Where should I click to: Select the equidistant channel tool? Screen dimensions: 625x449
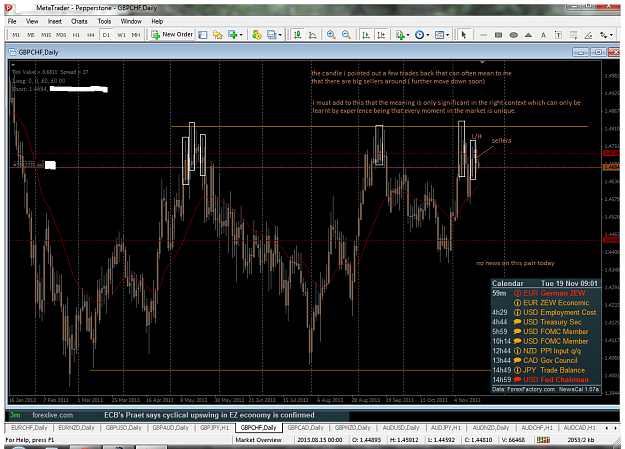click(x=573, y=35)
